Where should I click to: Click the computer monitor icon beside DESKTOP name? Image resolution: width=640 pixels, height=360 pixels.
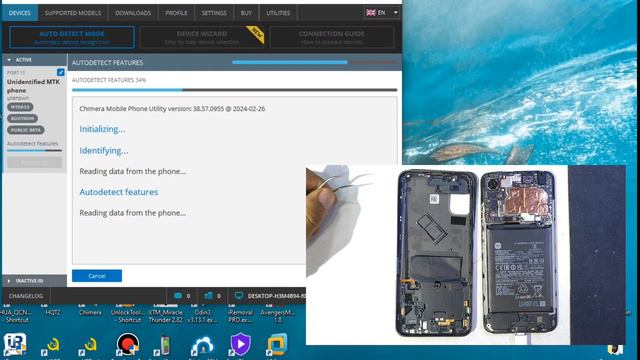pyautogui.click(x=239, y=296)
